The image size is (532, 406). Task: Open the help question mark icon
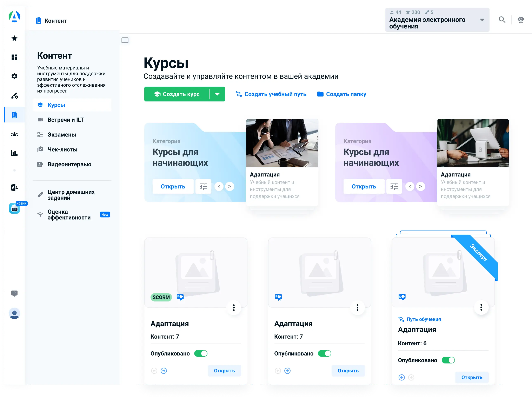click(x=14, y=293)
